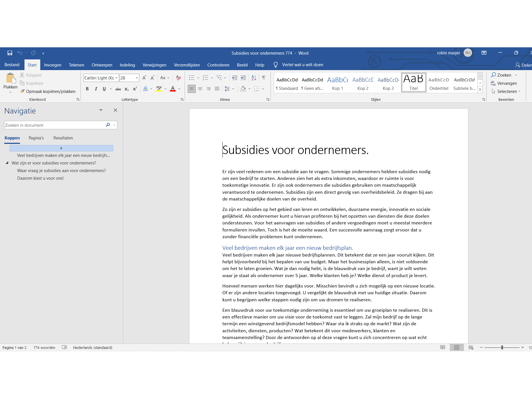Click the line spacing icon

click(227, 89)
